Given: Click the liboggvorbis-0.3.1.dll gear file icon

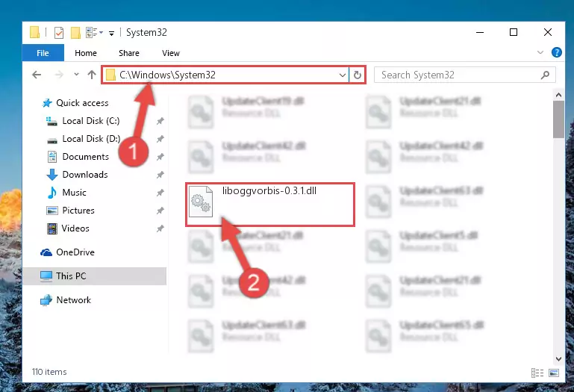Looking at the screenshot, I should click(201, 202).
